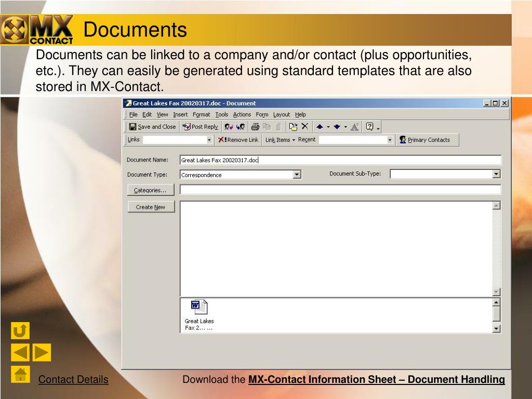Click down arrow of notes area scrollbar
Viewport: 532px width, 399px height.
click(496, 292)
